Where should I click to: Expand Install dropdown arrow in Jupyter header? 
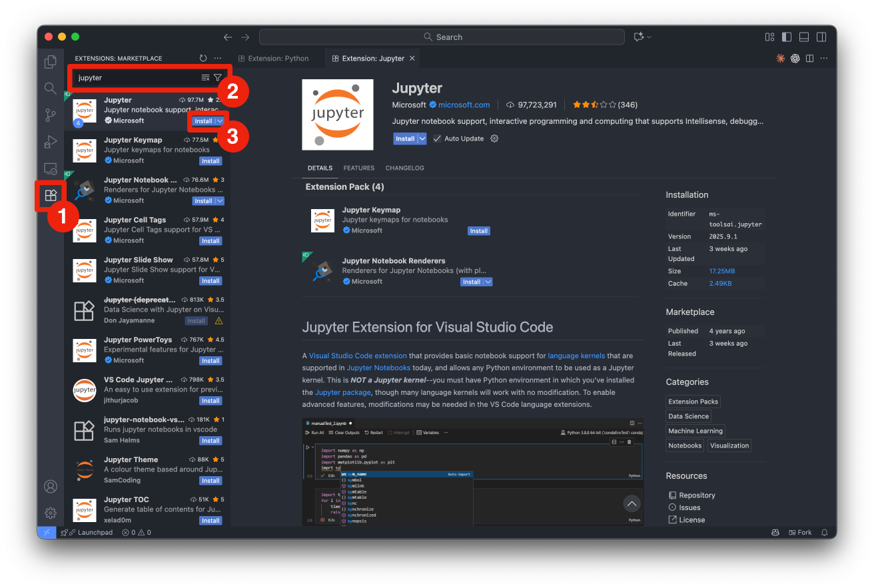point(422,139)
